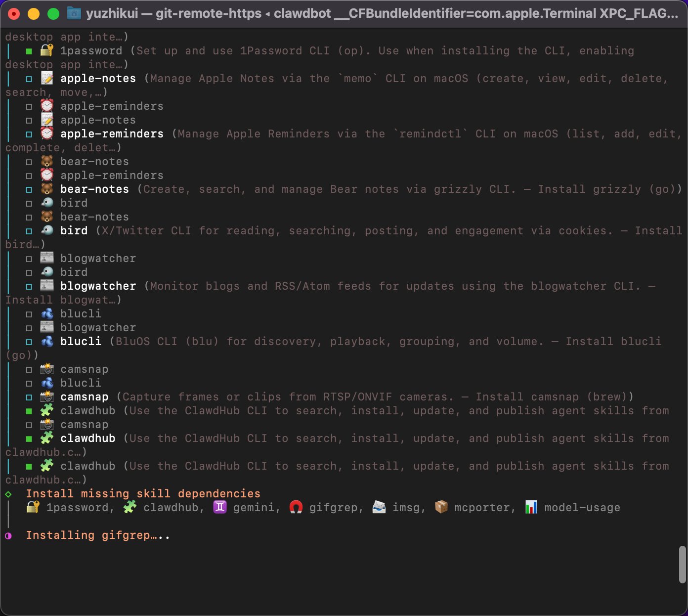Click the 'Installing gifgrep…' status line
The height and width of the screenshot is (616, 688).
[x=98, y=535]
